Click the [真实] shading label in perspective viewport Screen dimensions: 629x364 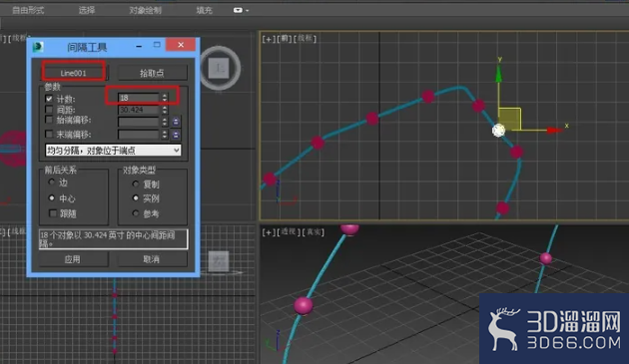click(313, 232)
